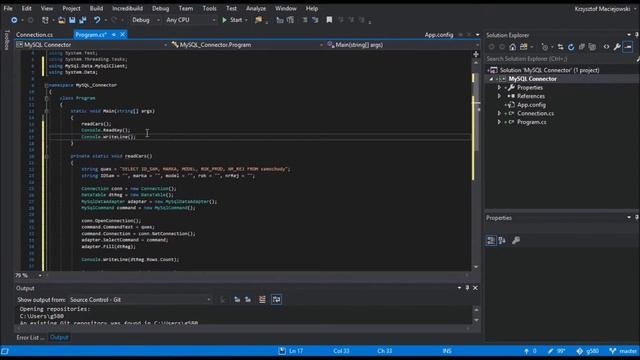Screen dimensions: 640x360
Task: Open the View menu
Action: pyautogui.click(x=47, y=8)
